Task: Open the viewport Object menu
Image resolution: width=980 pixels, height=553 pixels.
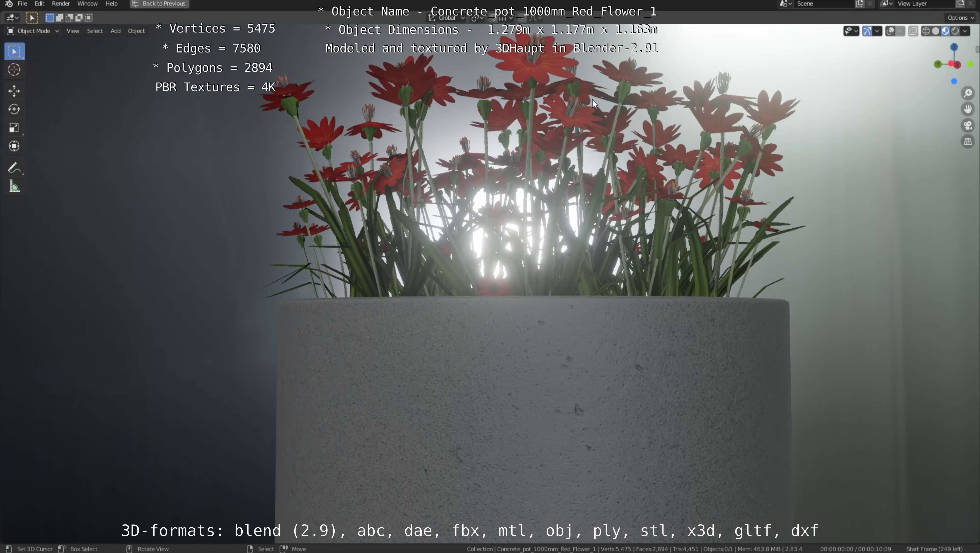Action: point(136,31)
